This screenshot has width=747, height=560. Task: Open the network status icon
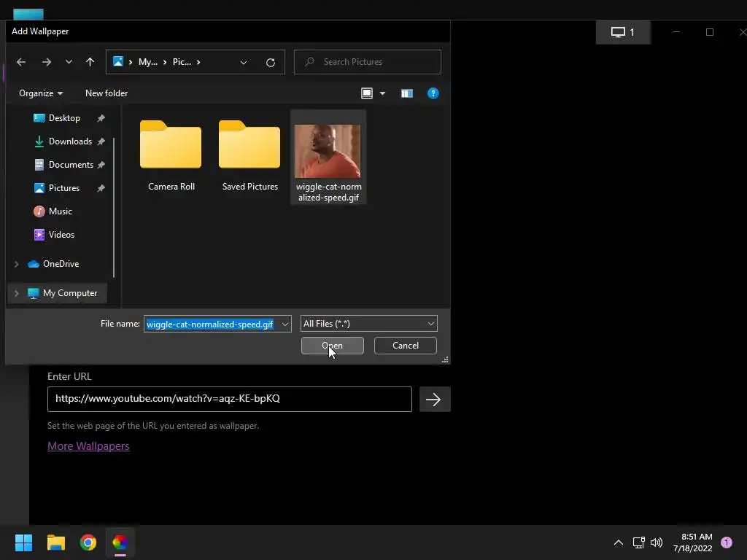pos(639,542)
